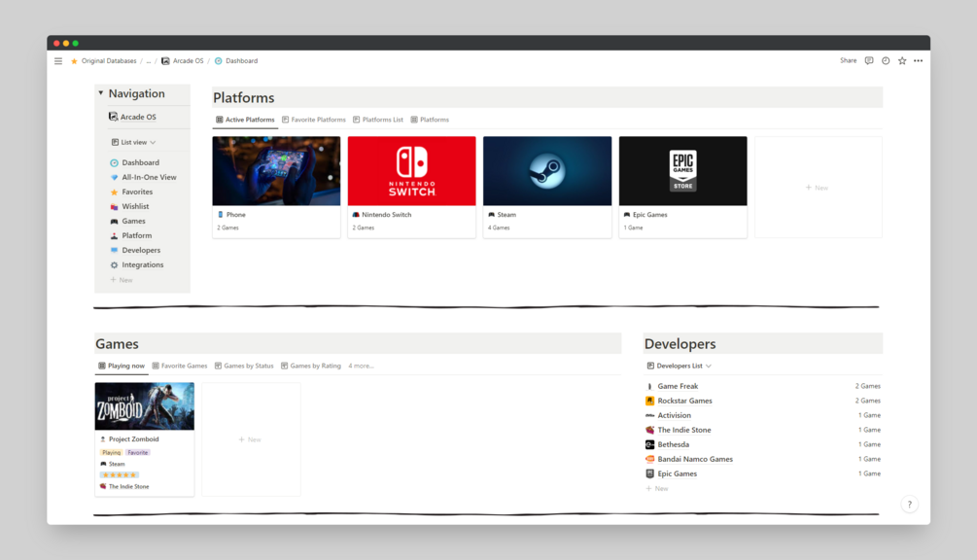Switch to Active Platforms tab
The image size is (977, 560).
click(245, 120)
